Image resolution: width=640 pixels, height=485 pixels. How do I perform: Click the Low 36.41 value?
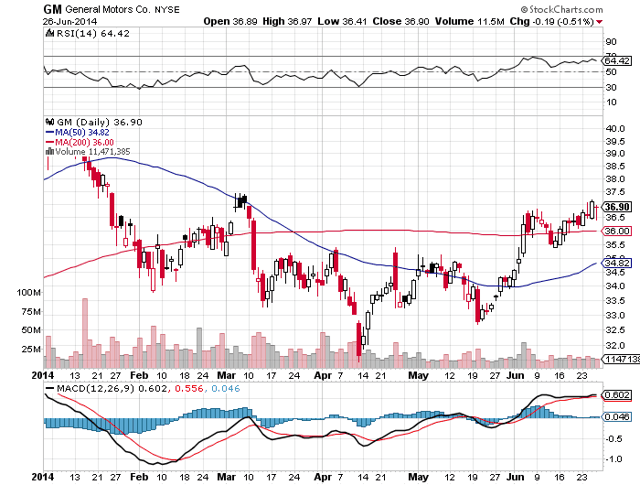pyautogui.click(x=342, y=21)
